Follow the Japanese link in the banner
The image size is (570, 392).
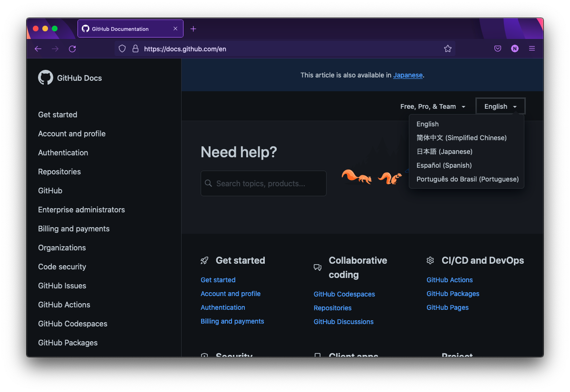click(408, 75)
